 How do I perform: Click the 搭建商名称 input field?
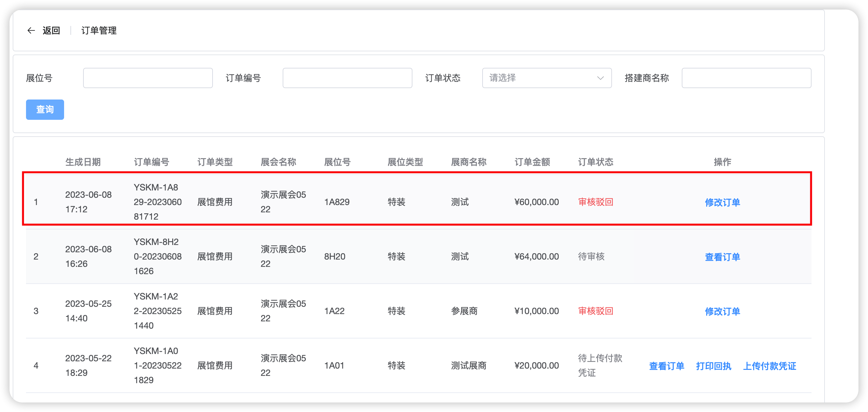click(746, 78)
